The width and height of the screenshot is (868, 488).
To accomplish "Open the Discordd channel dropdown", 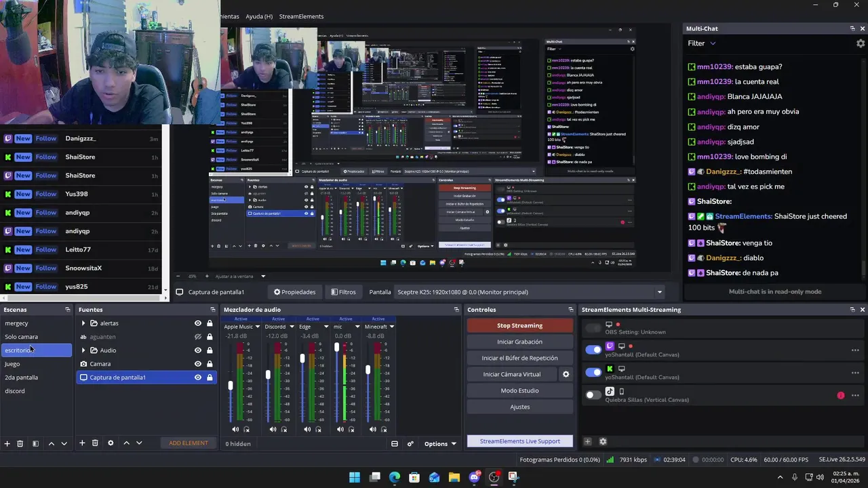I will (x=292, y=327).
